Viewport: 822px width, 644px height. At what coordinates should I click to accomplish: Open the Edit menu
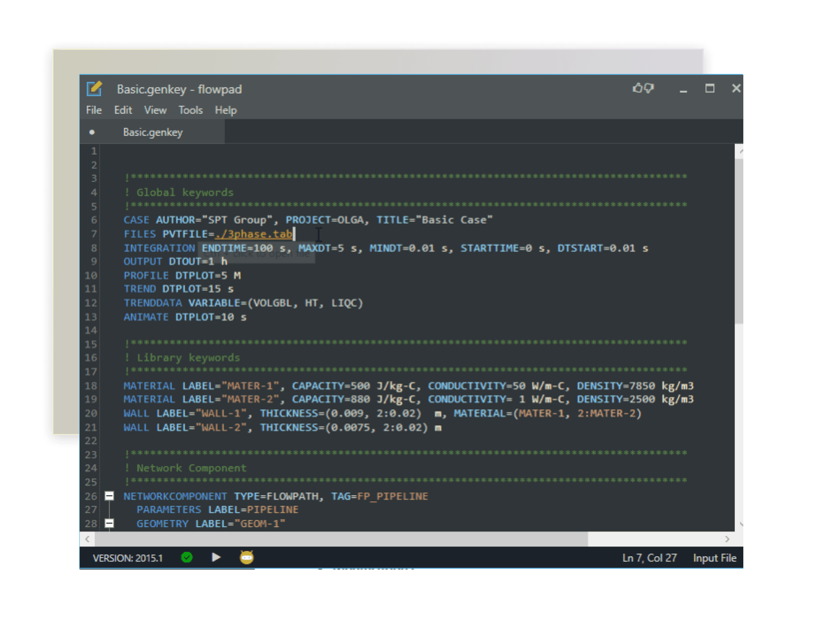pos(123,110)
